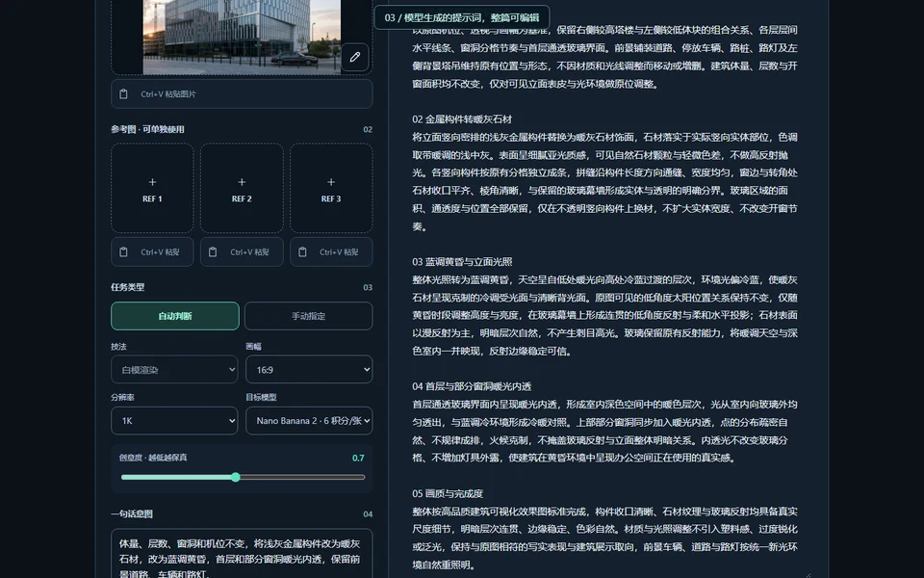Click the 目标模型 field label
This screenshot has height=578, width=924.
pyautogui.click(x=261, y=398)
